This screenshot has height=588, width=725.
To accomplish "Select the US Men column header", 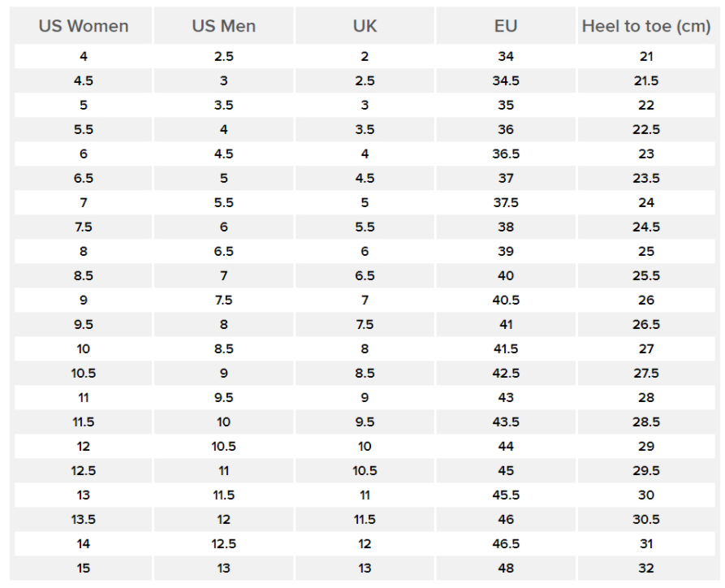I will 223,26.
